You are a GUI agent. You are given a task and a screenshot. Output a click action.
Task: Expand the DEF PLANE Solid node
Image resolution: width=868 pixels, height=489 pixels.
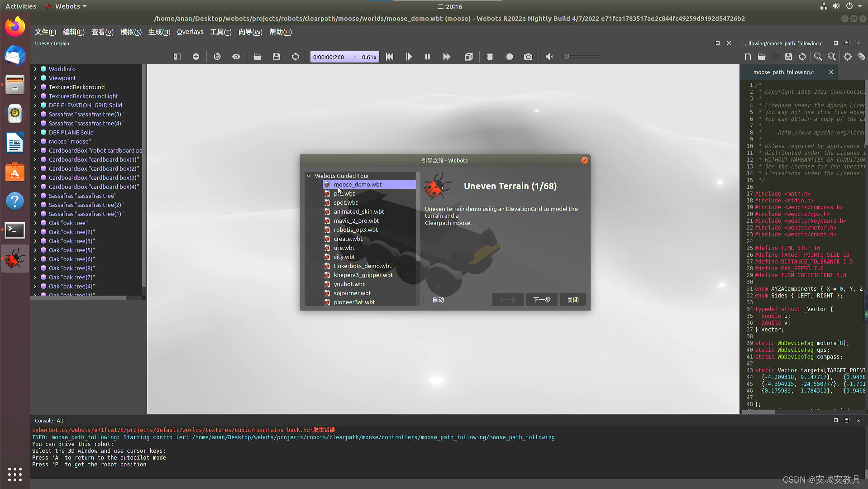pyautogui.click(x=35, y=133)
